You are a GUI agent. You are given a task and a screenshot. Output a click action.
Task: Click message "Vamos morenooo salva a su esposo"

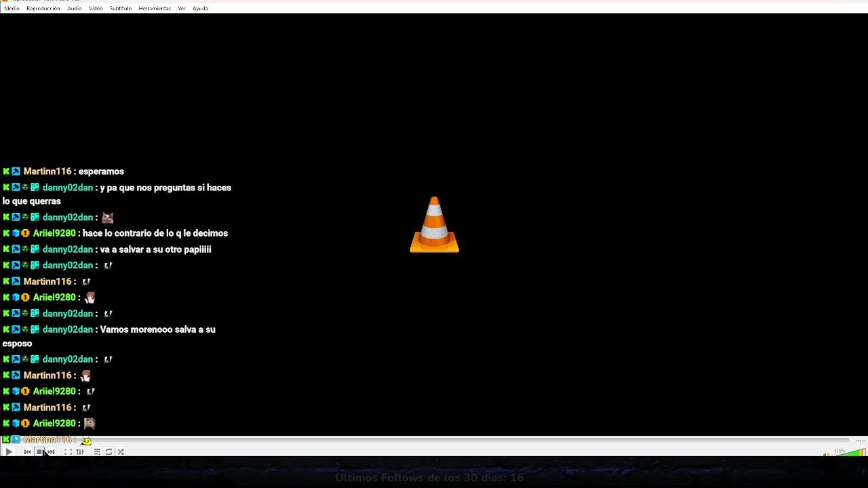click(109, 336)
